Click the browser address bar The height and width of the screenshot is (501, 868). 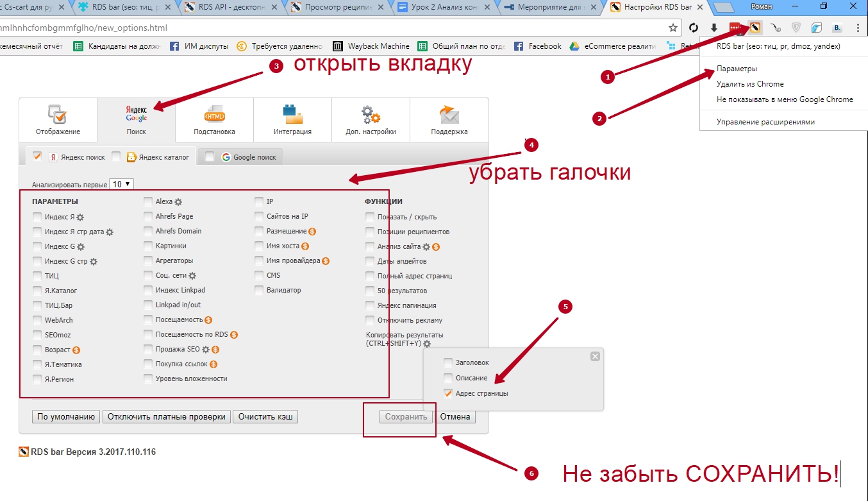(x=321, y=28)
